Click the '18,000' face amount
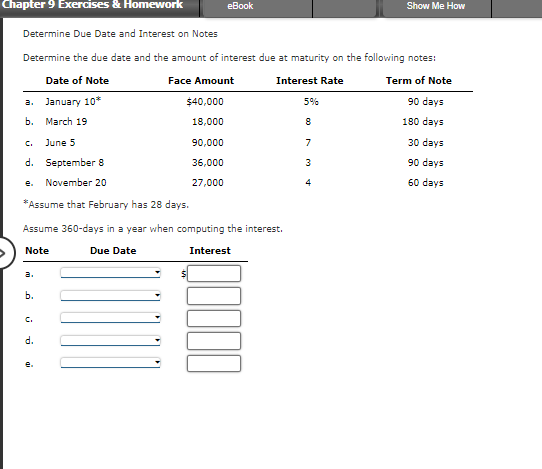Screen dimensions: 542x469 (x=208, y=122)
